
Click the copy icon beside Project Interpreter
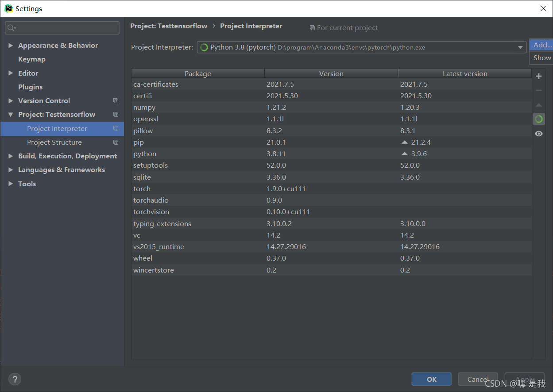[x=116, y=128]
